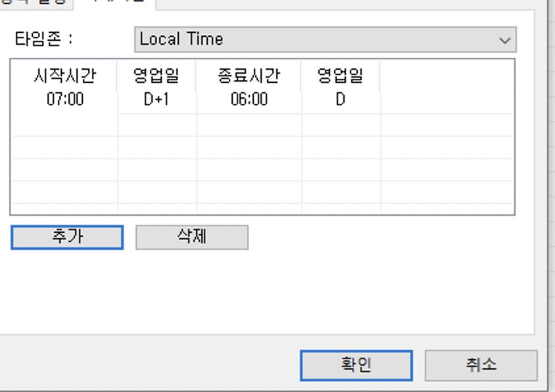
Task: Click the 추가 (Add) button
Action: (67, 237)
